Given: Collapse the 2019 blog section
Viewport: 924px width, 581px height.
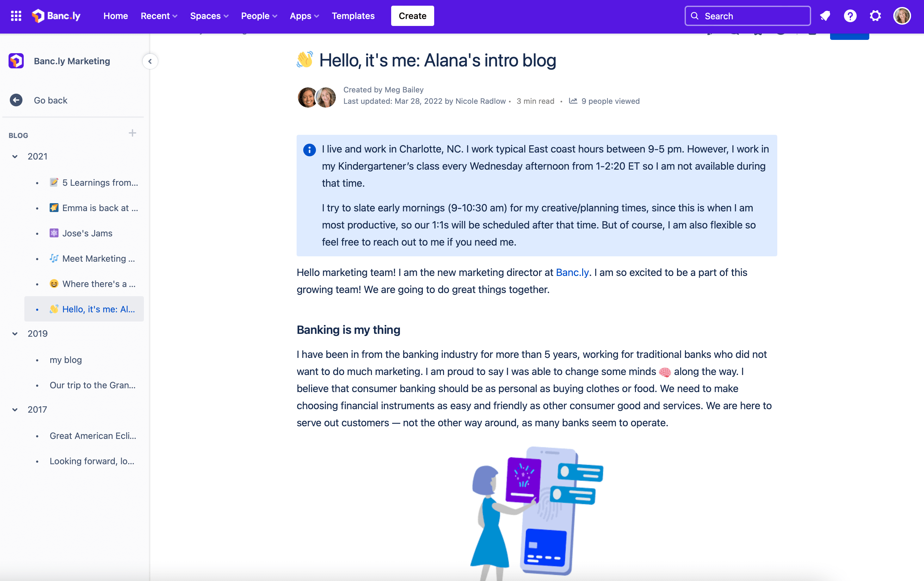Looking at the screenshot, I should point(15,333).
